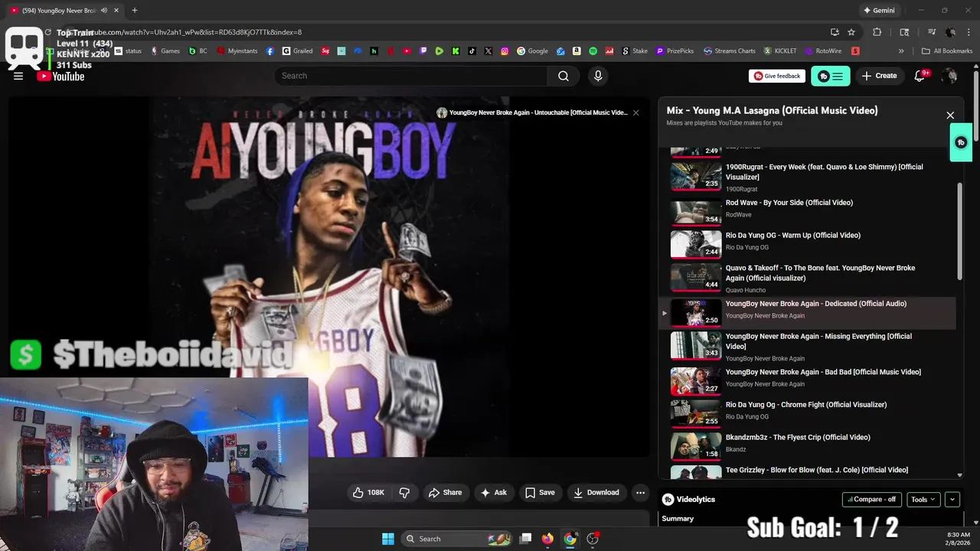Open the KICKLET bookmark
Image resolution: width=980 pixels, height=551 pixels.
(780, 51)
